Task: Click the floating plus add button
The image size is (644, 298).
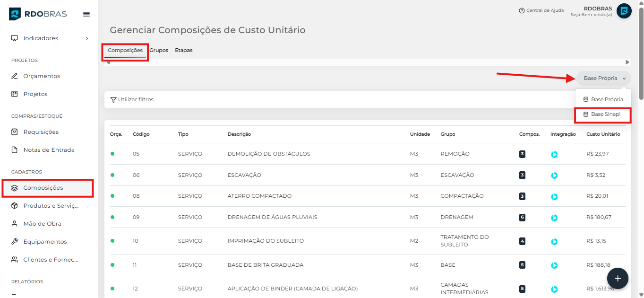Action: [618, 278]
